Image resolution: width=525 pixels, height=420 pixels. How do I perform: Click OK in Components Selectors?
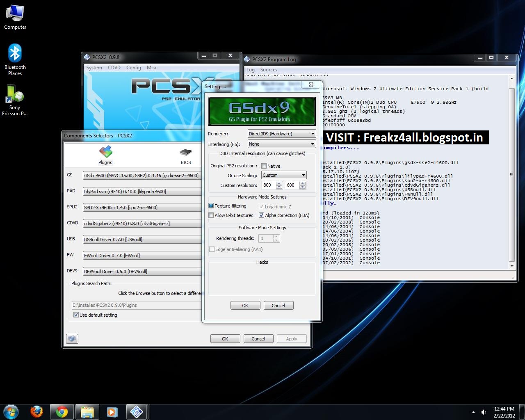coord(225,339)
